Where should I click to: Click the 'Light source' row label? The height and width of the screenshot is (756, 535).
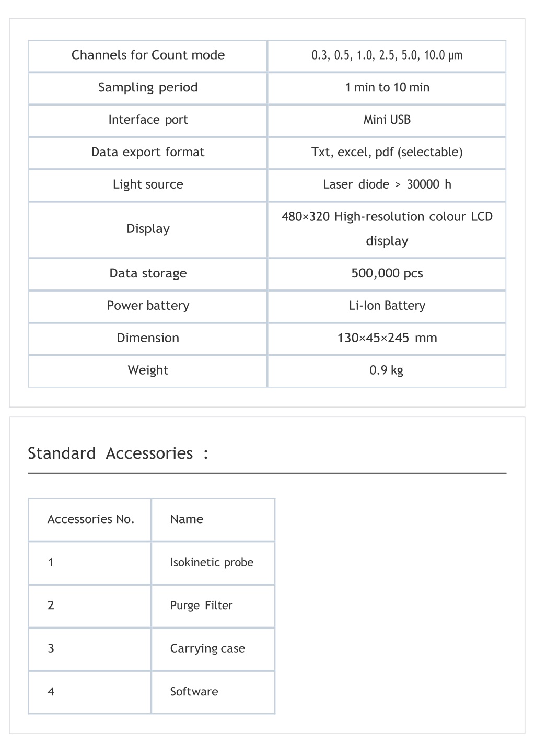[148, 185]
